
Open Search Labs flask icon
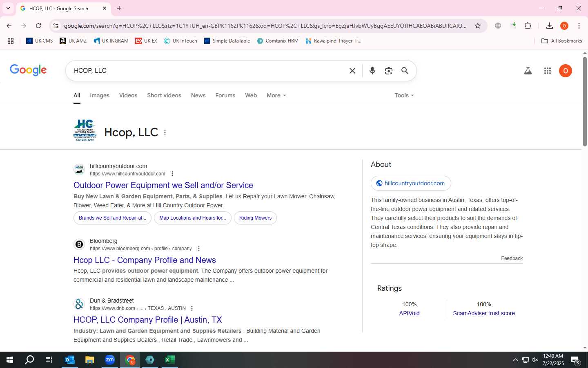click(528, 71)
